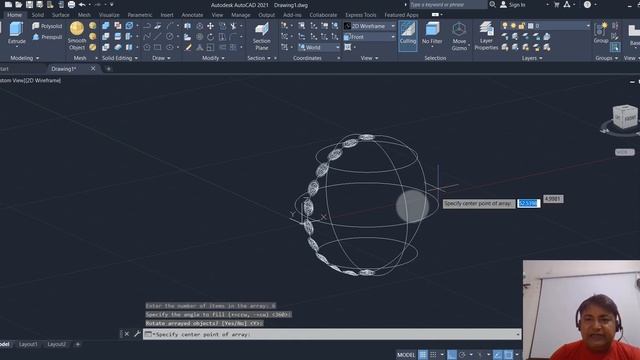Expand the Modeling panel
The image size is (640, 360).
click(24, 58)
